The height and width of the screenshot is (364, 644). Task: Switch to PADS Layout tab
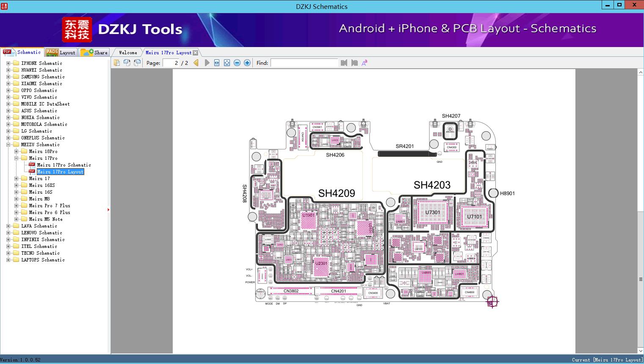60,53
